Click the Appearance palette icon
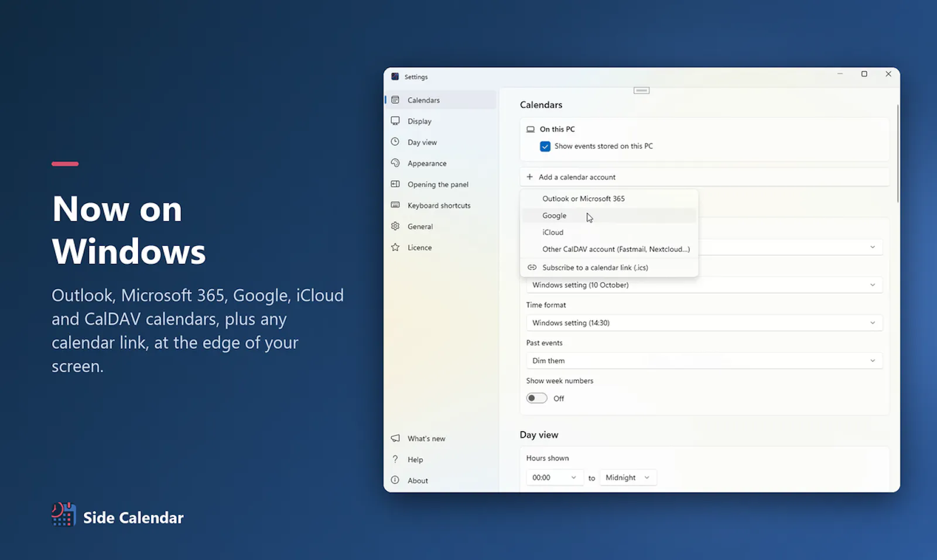 point(395,163)
